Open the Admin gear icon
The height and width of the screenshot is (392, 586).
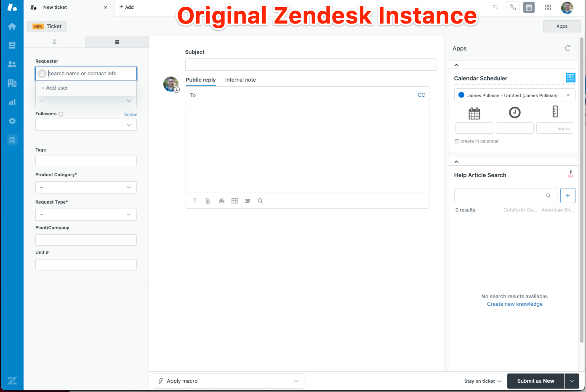[x=12, y=121]
